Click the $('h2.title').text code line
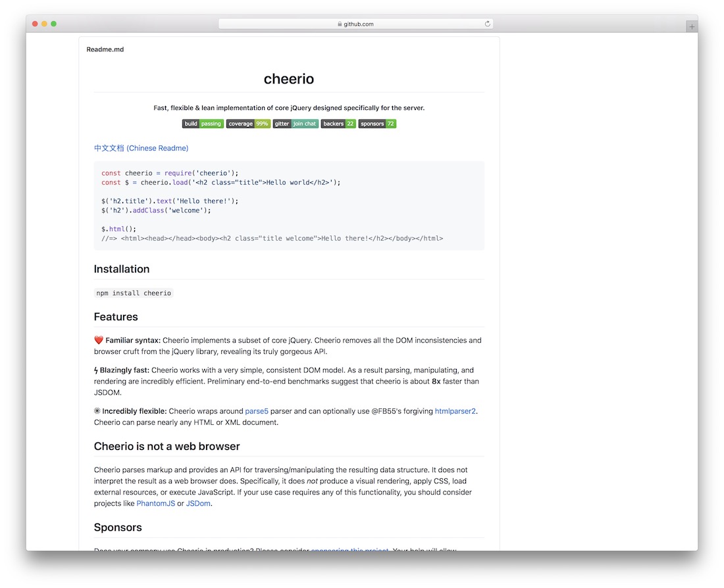This screenshot has width=724, height=588. [170, 201]
